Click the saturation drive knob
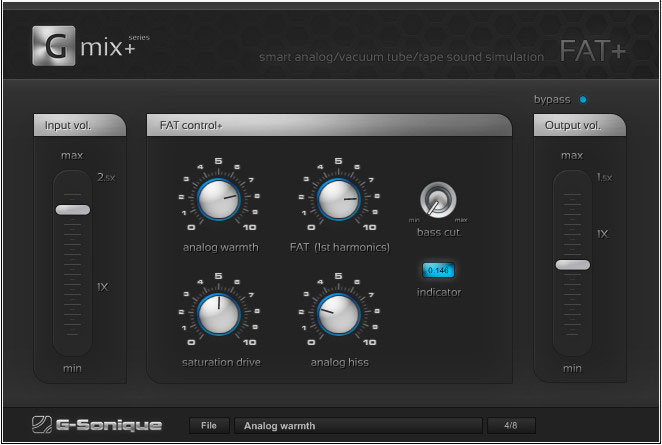 (219, 315)
